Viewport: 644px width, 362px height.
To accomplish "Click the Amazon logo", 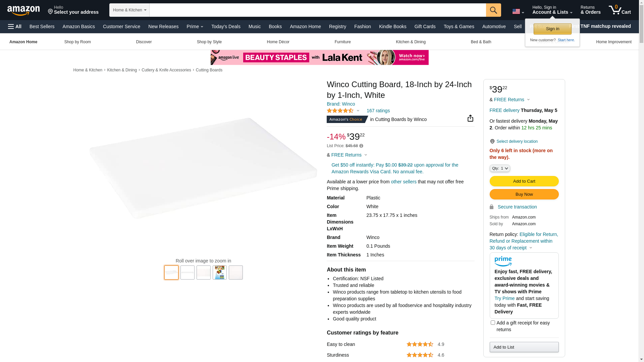I will pos(23,10).
